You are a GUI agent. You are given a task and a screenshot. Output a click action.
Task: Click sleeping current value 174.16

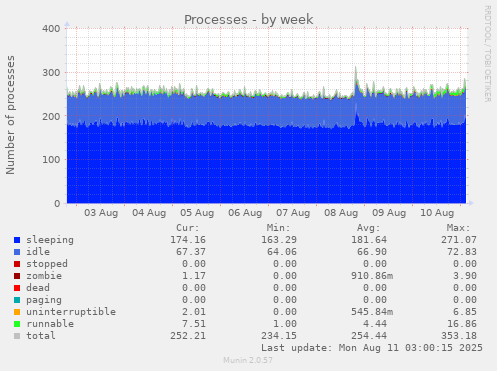(x=188, y=240)
